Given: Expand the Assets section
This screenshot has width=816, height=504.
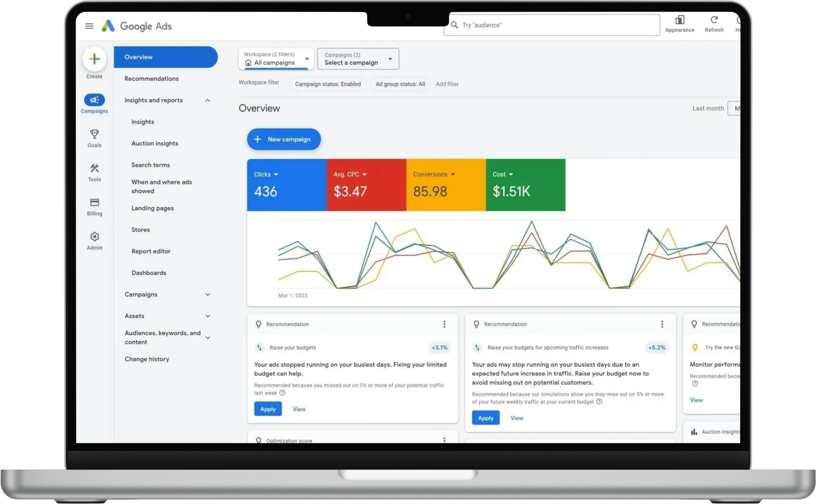Looking at the screenshot, I should 208,316.
